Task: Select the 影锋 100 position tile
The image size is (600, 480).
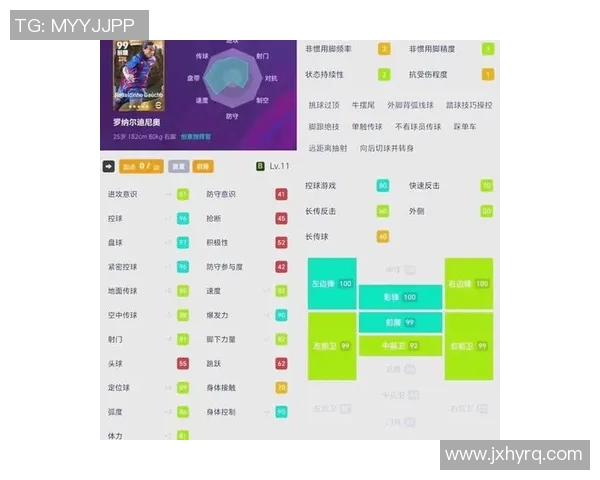Action: tap(400, 297)
